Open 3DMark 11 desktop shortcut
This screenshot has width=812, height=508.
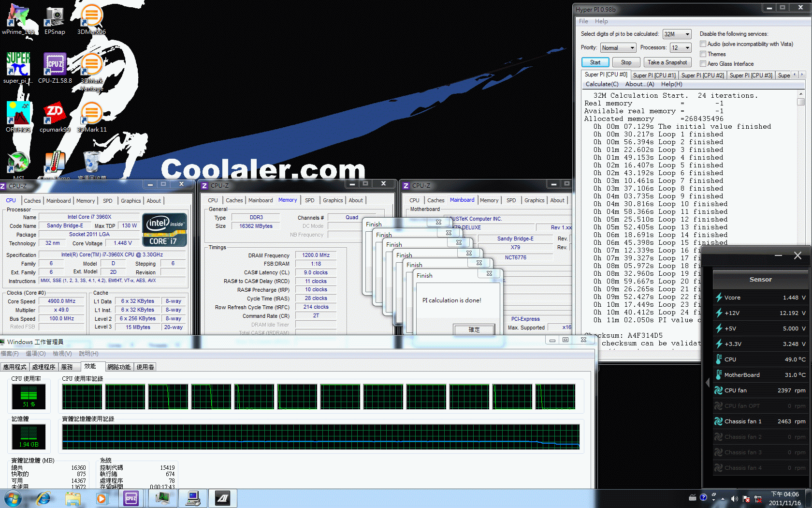pyautogui.click(x=91, y=117)
